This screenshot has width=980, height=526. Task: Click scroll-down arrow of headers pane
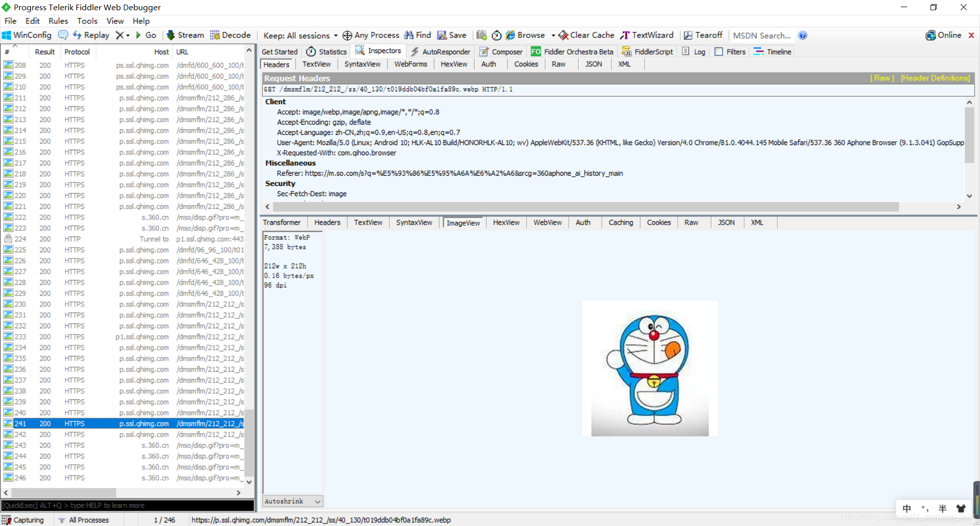click(969, 196)
